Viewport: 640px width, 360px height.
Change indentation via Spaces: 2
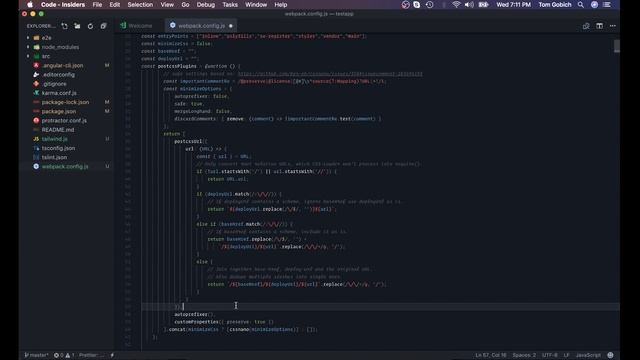pyautogui.click(x=524, y=355)
